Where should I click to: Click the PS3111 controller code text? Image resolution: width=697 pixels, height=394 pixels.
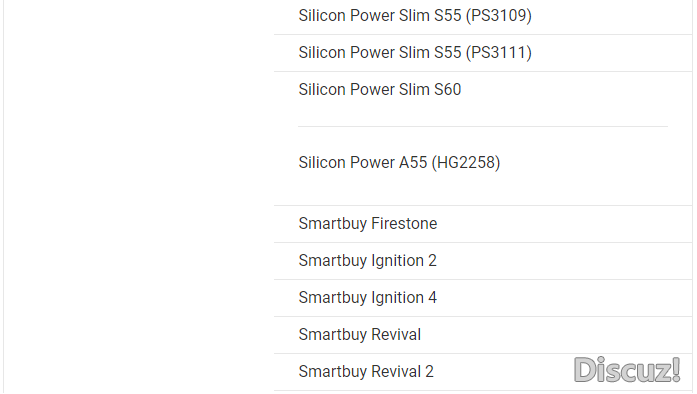499,52
